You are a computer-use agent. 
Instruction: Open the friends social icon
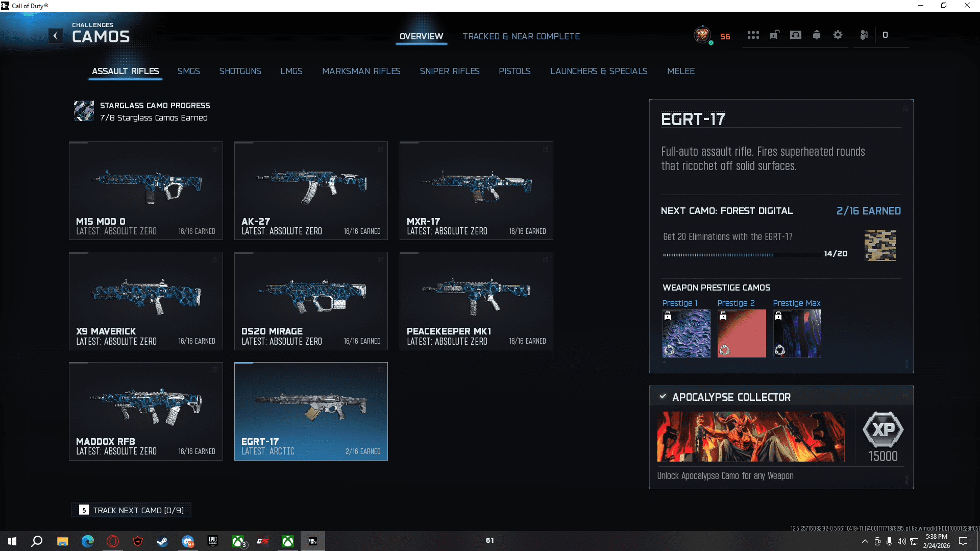(864, 35)
